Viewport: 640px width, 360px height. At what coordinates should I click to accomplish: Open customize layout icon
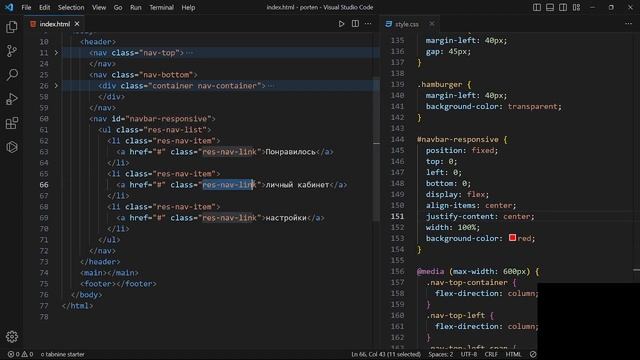click(x=576, y=7)
